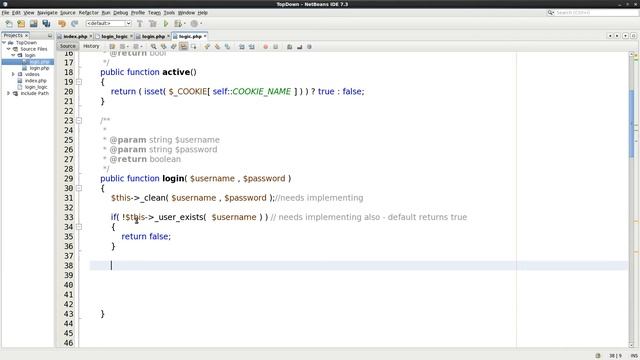
Task: Click the Debug Project toolbar icon
Action: pyautogui.click(x=178, y=24)
